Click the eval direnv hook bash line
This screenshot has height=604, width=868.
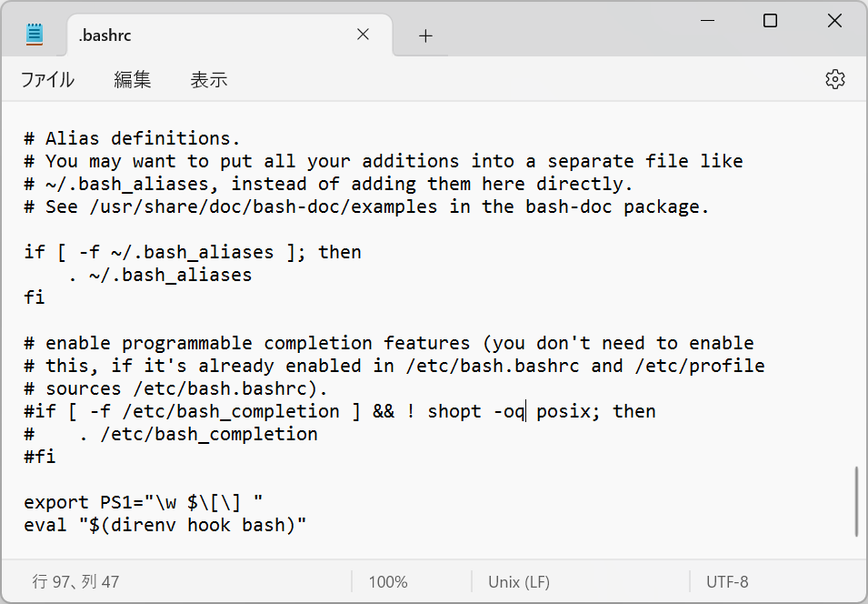coord(165,525)
